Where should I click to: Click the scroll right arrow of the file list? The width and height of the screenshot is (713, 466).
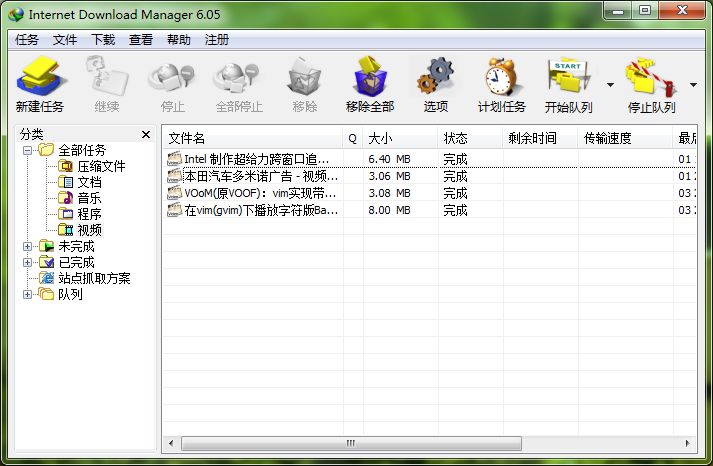click(687, 443)
